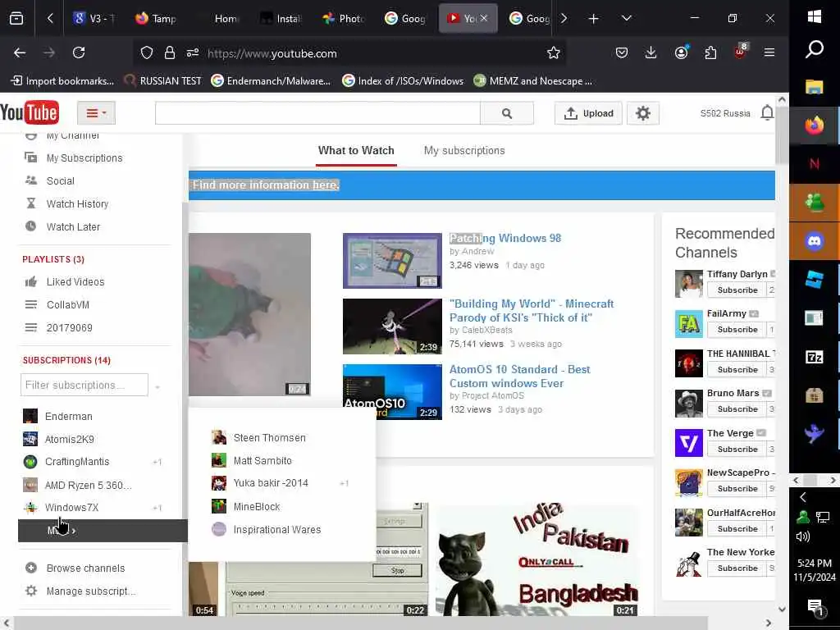Viewport: 840px width, 630px height.
Task: Click the YouTube search input field
Action: tap(317, 113)
